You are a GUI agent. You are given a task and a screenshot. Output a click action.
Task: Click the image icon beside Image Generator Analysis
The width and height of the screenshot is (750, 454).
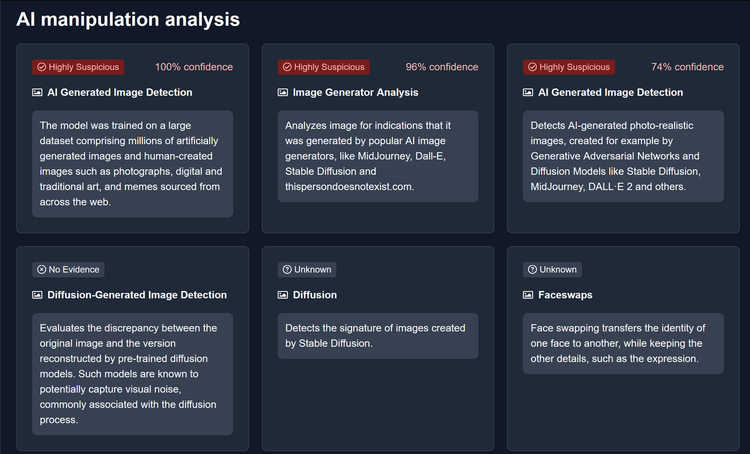(x=283, y=93)
